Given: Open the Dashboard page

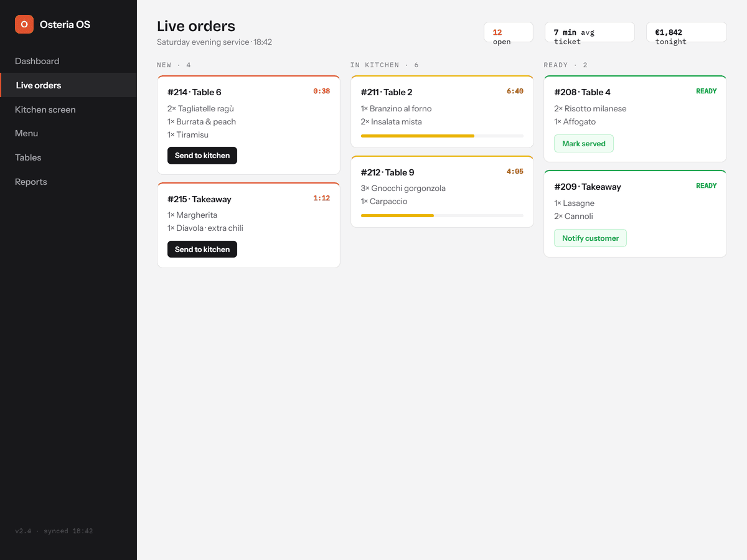Looking at the screenshot, I should click(x=68, y=61).
